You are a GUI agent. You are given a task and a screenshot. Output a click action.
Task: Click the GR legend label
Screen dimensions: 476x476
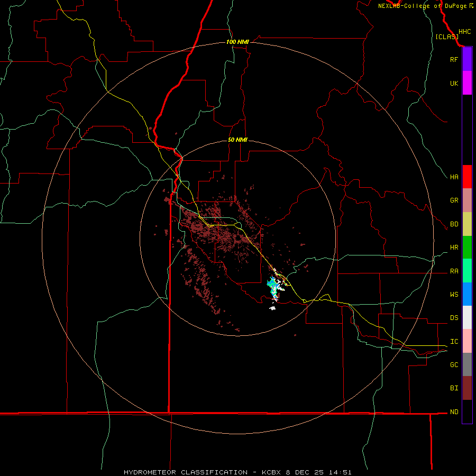[x=454, y=200]
